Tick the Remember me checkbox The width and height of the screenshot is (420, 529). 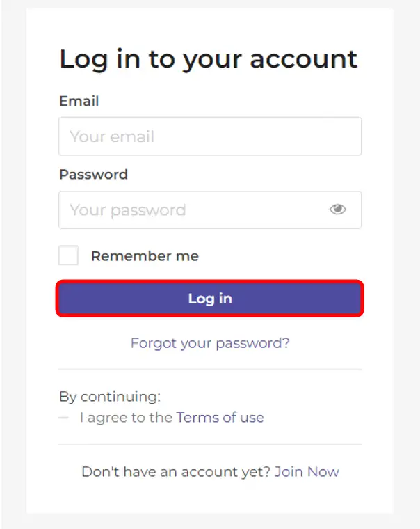coord(69,255)
